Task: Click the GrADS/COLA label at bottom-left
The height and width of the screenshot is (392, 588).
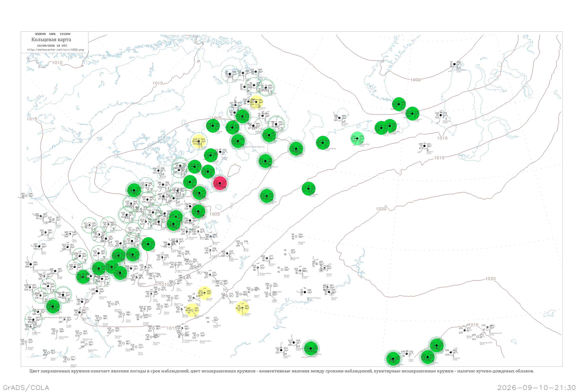Action: pos(26,388)
